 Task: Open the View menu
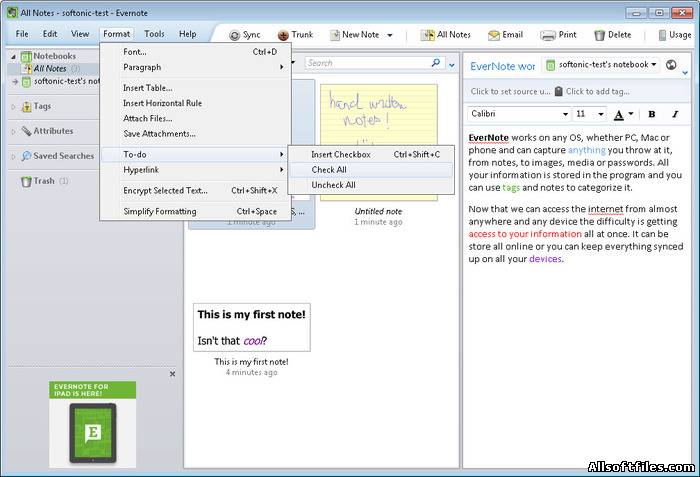80,34
